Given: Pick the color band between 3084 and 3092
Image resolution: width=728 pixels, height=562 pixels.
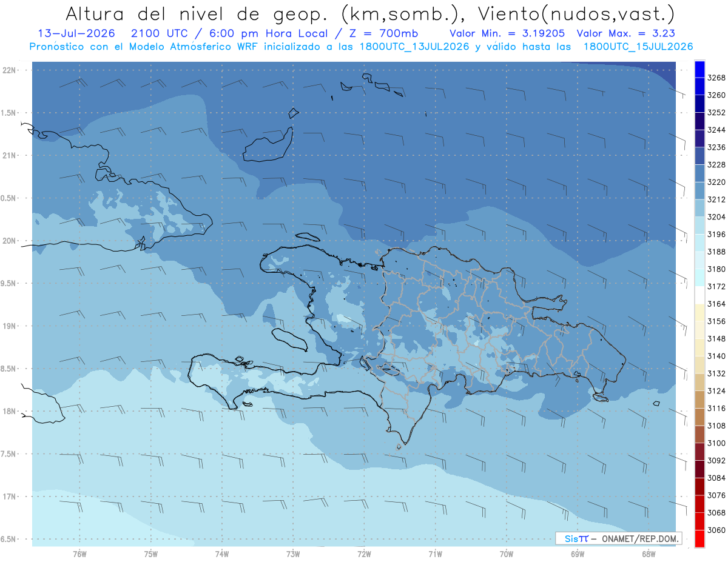Looking at the screenshot, I should [x=699, y=469].
